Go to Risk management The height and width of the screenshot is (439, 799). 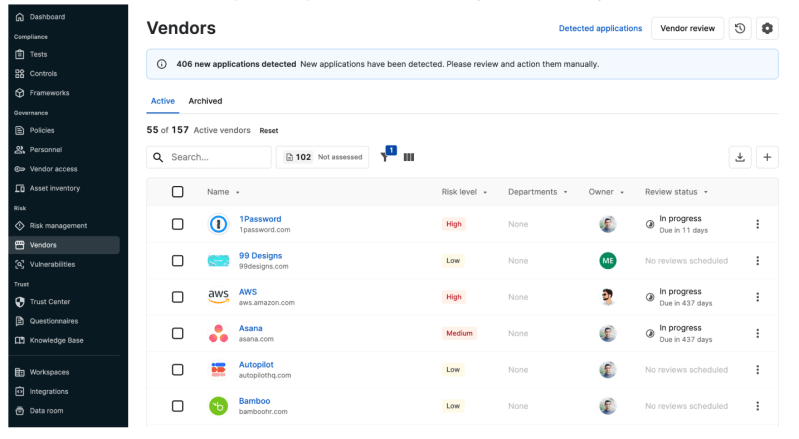(58, 226)
